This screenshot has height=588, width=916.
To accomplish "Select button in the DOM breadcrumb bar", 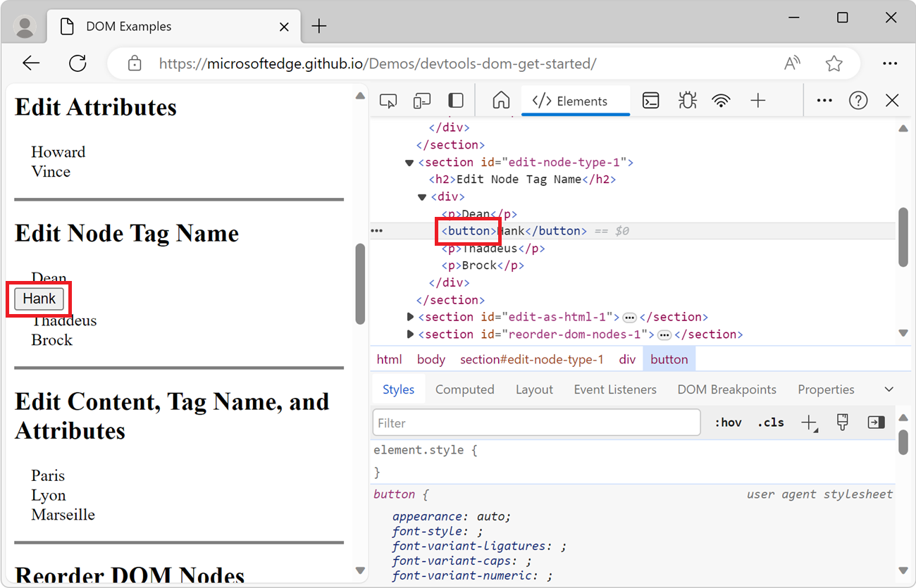I will tap(669, 359).
